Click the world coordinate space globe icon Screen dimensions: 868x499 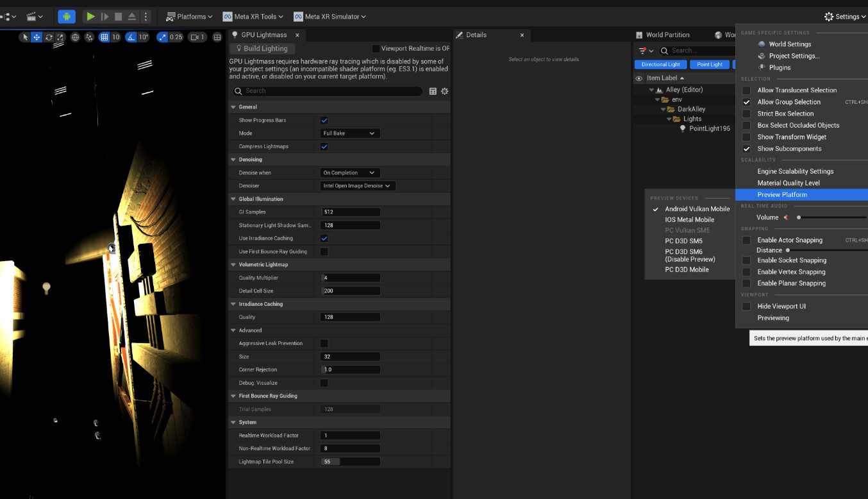[x=75, y=37]
